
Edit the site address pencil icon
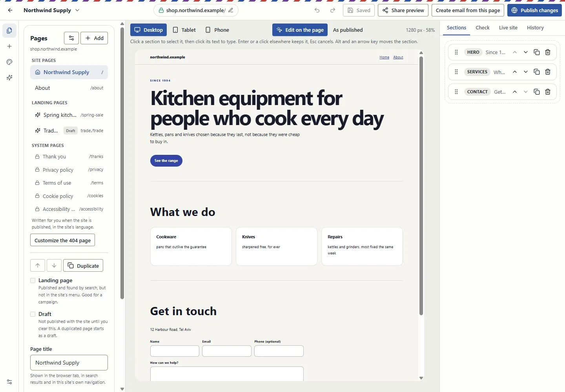pyautogui.click(x=231, y=10)
